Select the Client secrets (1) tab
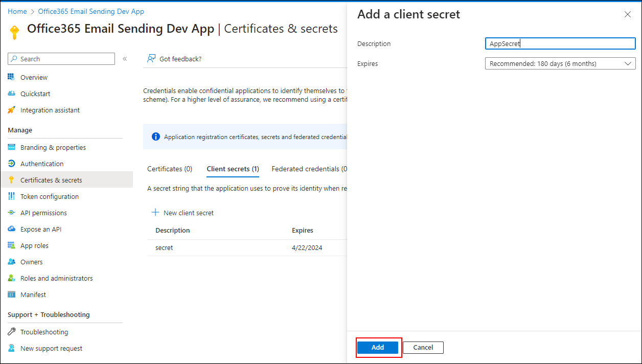This screenshot has width=642, height=364. pos(233,169)
